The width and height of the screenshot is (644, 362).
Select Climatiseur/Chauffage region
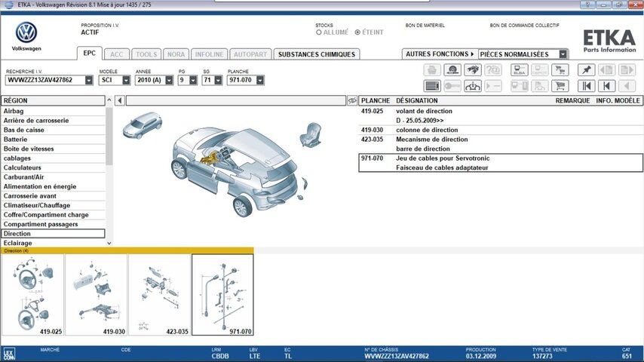tap(53, 205)
